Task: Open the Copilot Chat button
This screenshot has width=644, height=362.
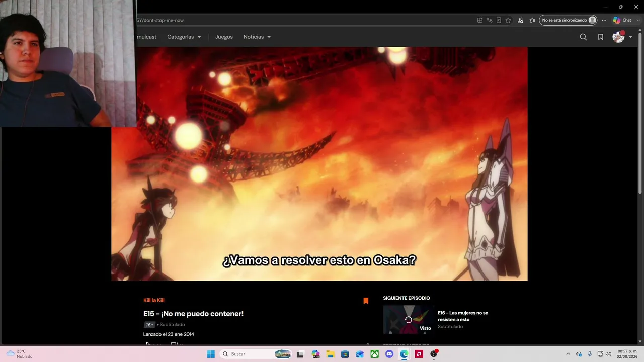Action: coord(622,20)
